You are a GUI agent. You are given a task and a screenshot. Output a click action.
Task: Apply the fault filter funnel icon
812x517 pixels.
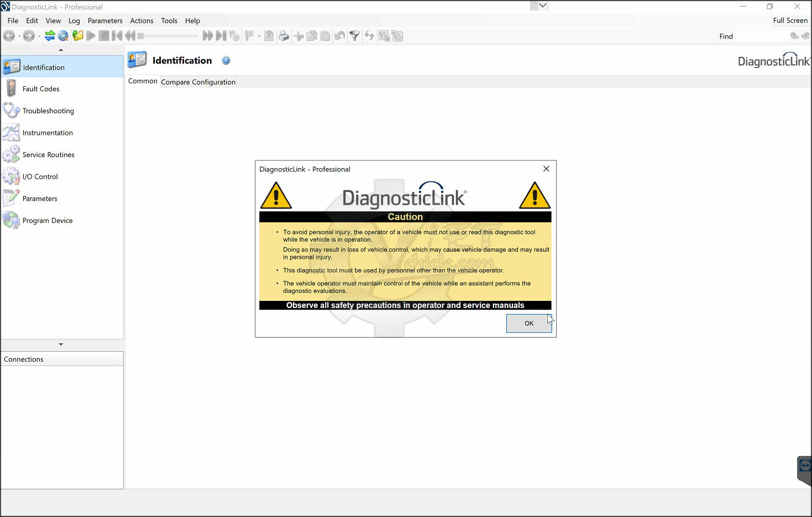[x=354, y=35]
